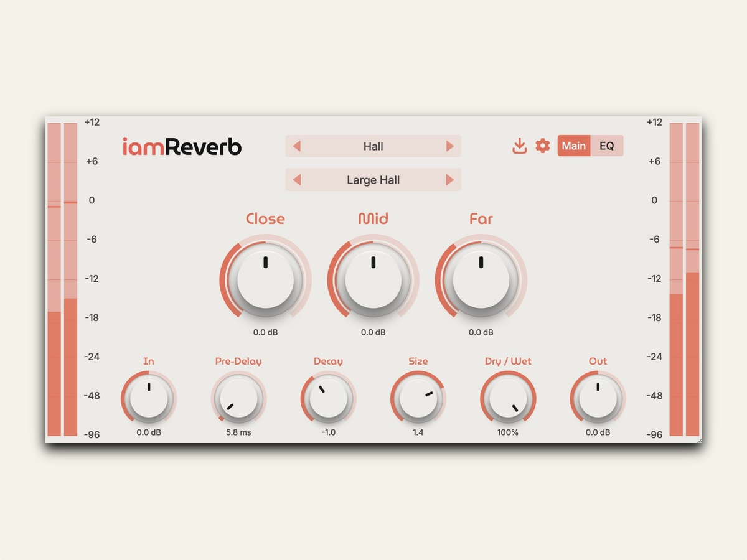Switch to the Main tab
Screen dimensions: 747x560
pos(574,146)
